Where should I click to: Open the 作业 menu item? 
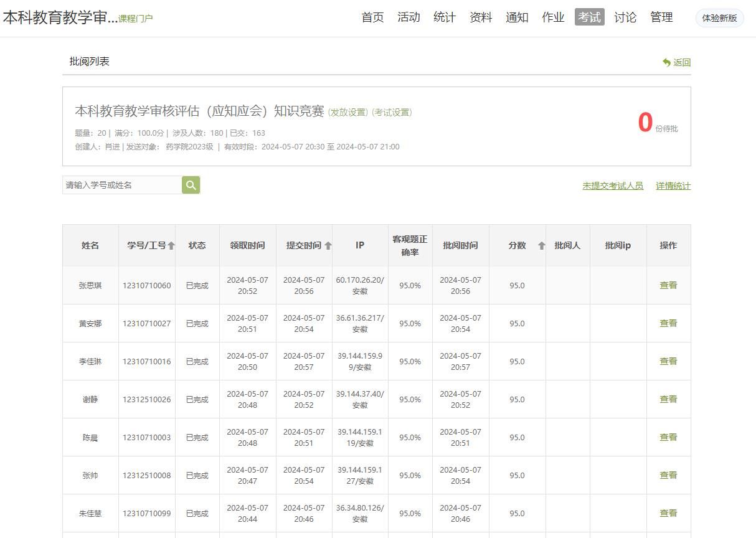tap(553, 17)
